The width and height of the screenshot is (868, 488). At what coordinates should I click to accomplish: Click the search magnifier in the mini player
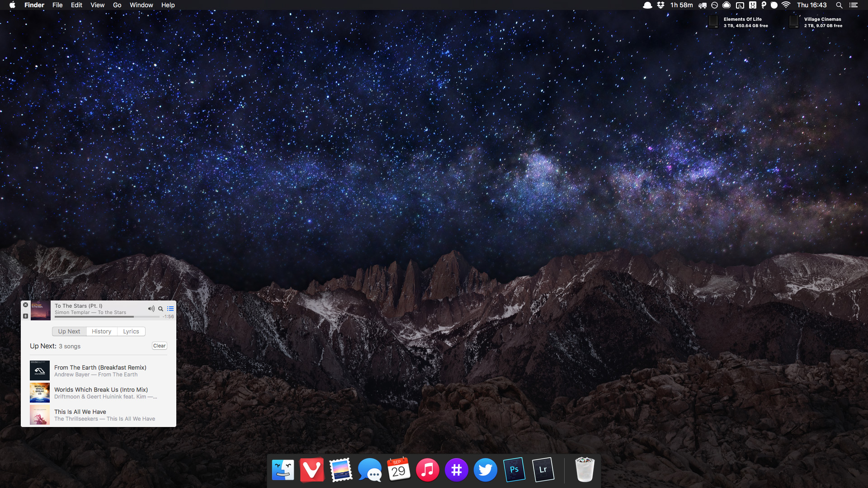160,309
